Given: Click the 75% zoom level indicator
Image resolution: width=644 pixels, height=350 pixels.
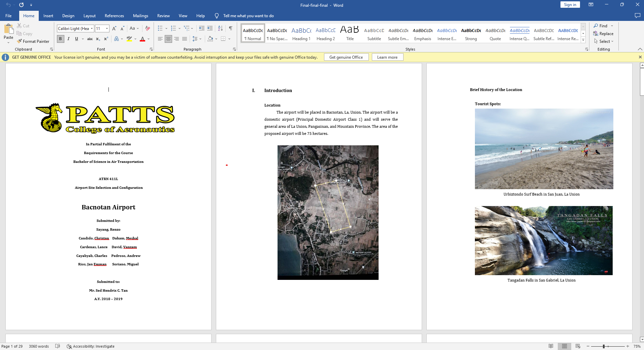Looking at the screenshot, I should coord(637,346).
